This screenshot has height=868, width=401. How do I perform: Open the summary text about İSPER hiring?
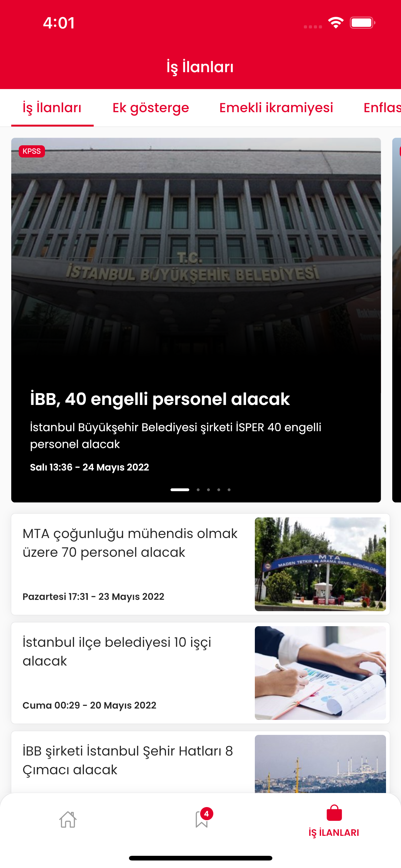click(176, 435)
